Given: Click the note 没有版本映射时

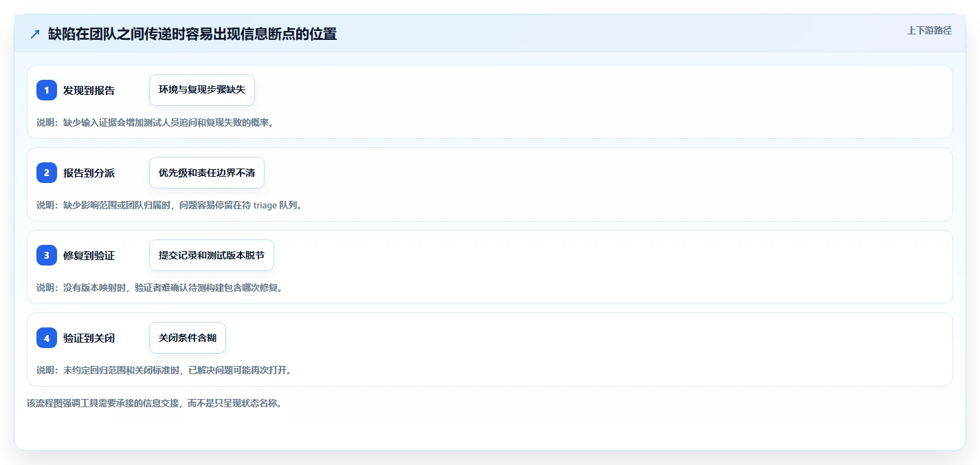Looking at the screenshot, I should point(159,288).
